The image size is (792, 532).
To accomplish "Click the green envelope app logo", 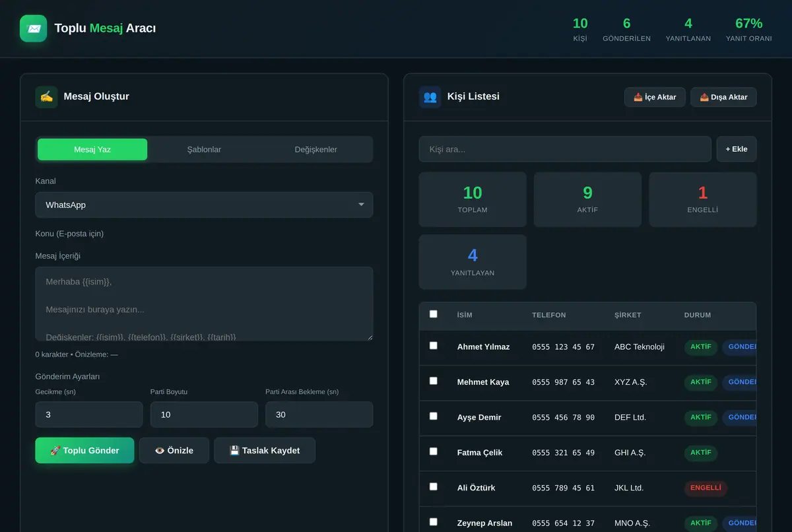I will coord(34,28).
